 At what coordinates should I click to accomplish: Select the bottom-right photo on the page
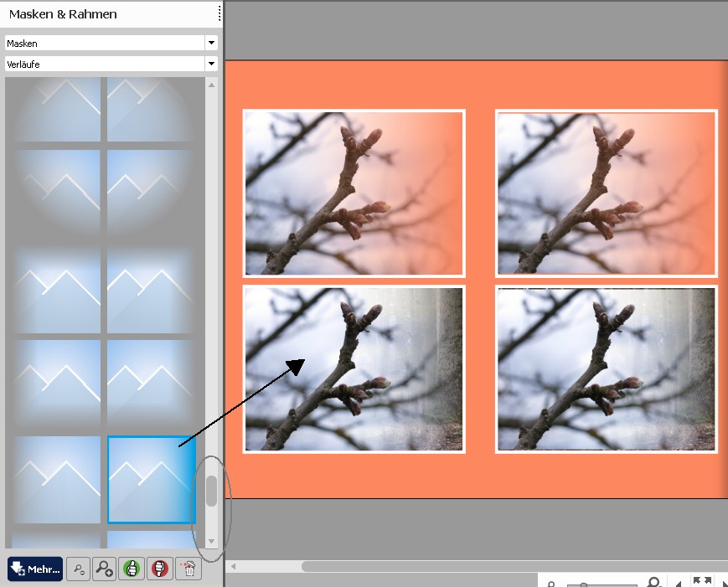click(x=607, y=369)
